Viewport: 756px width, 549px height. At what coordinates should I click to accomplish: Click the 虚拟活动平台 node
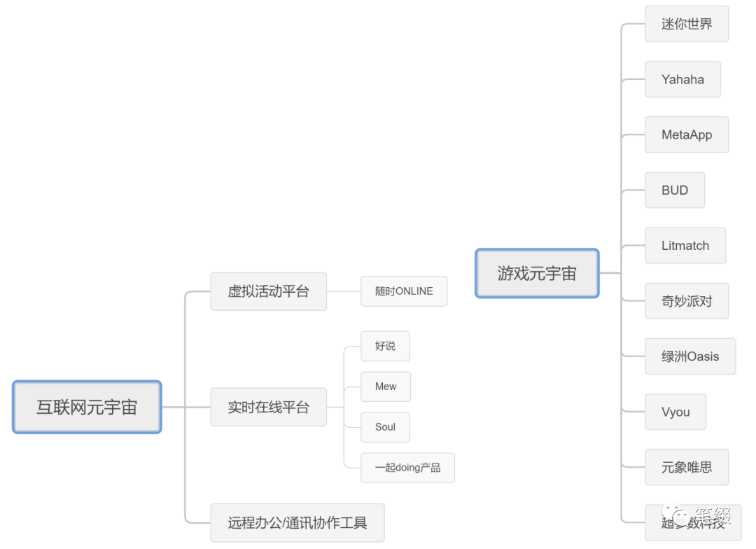[x=269, y=291]
